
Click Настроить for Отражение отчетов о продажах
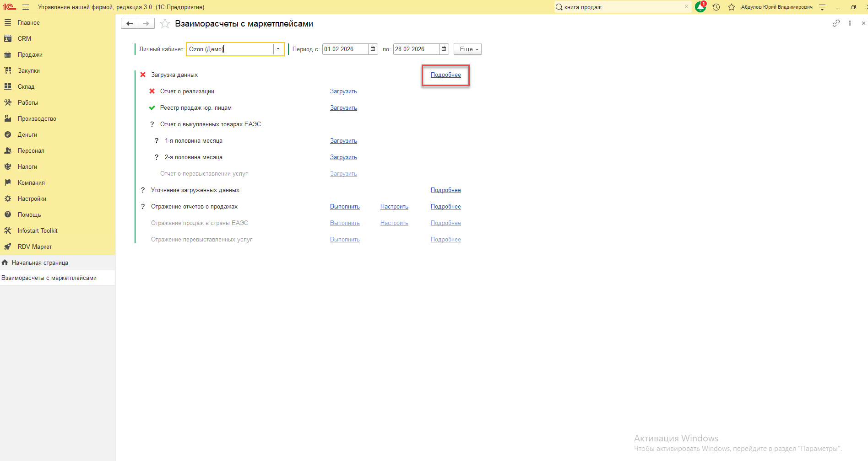click(394, 207)
